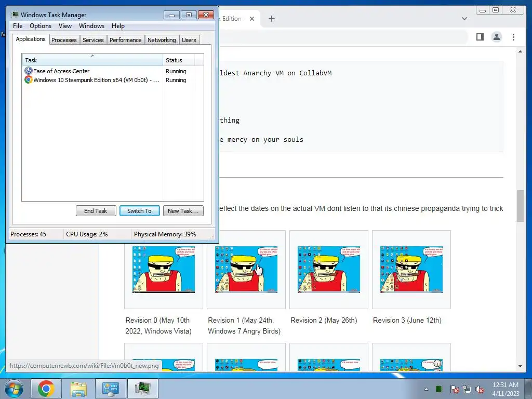Image resolution: width=532 pixels, height=399 pixels.
Task: Open the View menu in Task Manager
Action: coord(65,26)
